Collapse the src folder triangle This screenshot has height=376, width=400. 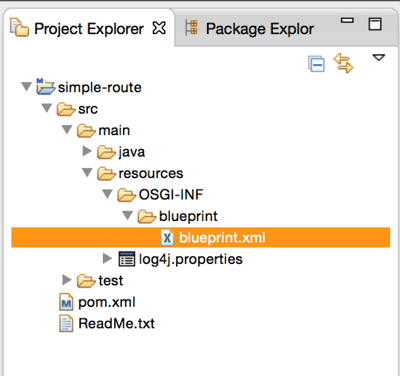pyautogui.click(x=47, y=108)
